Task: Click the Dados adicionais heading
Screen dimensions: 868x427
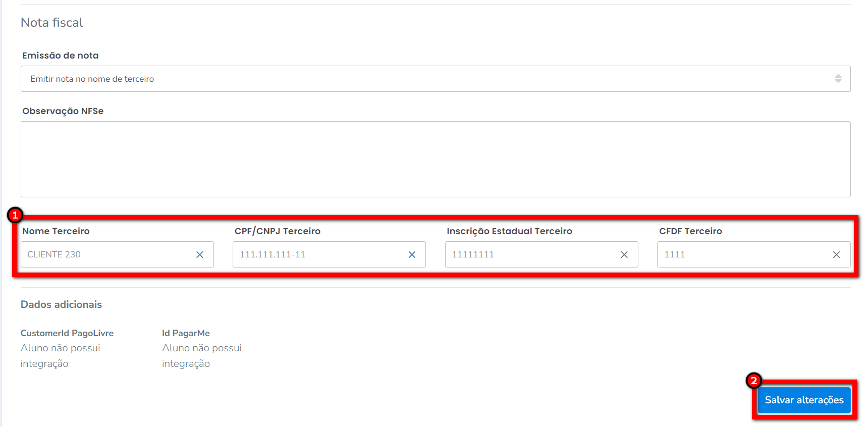Action: point(61,304)
